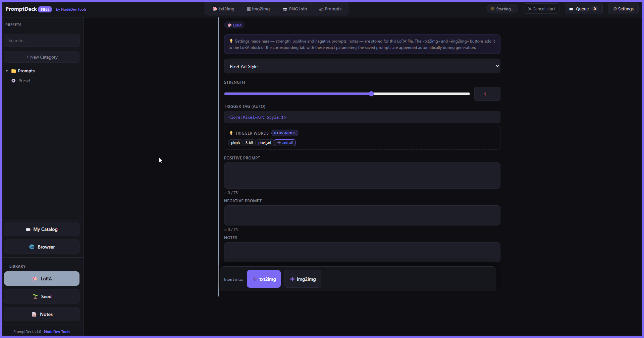Collapse the Prompts folder arrow

point(7,71)
